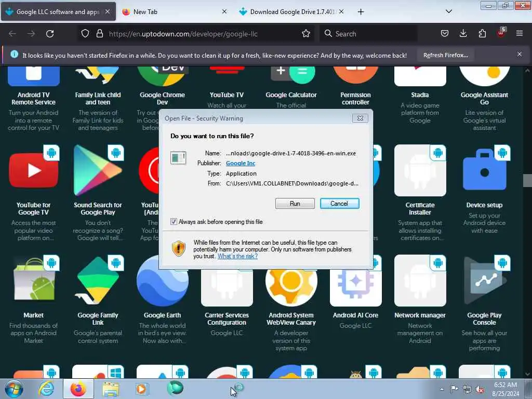Open Windows Explorer folder in taskbar
The image size is (532, 399).
[111, 389]
